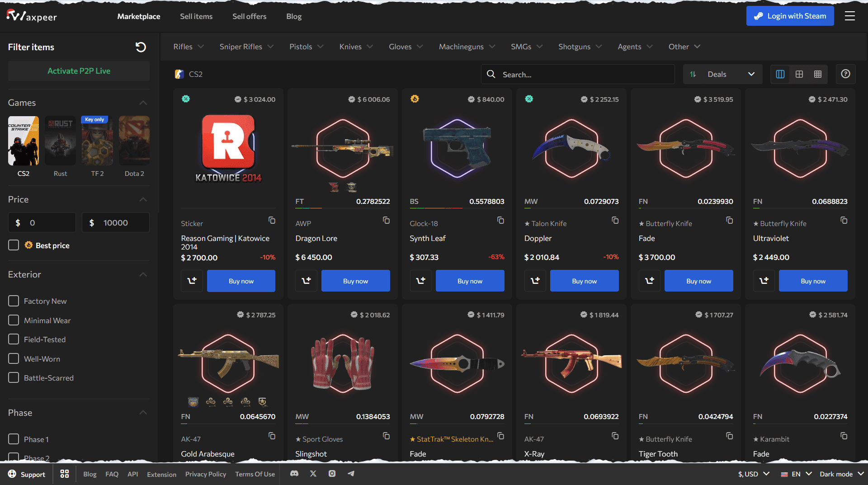
Task: Activate P2P Live
Action: pos(79,71)
